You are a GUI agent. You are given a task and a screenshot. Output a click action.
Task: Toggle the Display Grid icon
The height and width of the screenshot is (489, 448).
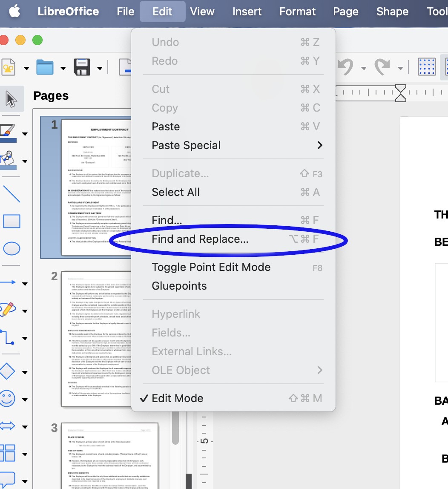click(427, 67)
